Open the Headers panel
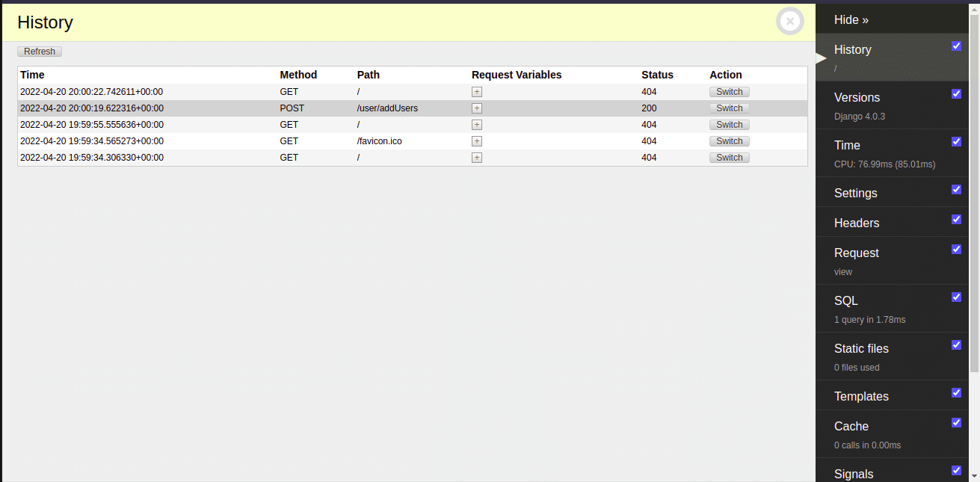 point(856,223)
